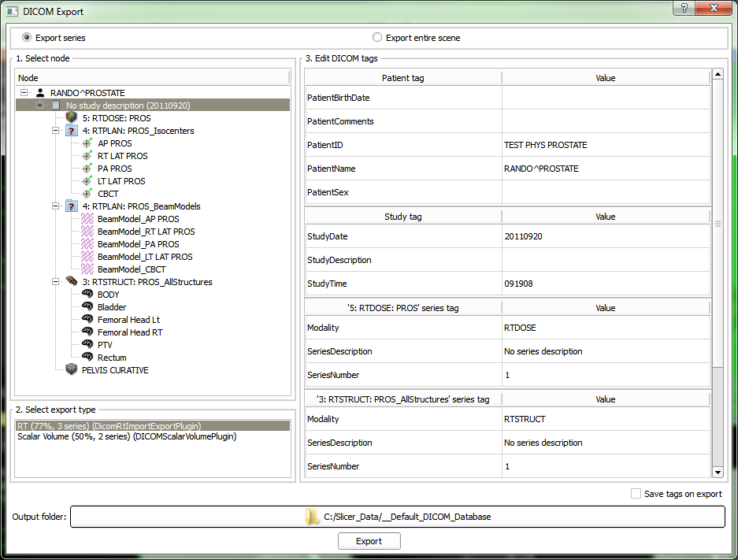Select the Export series radio button
This screenshot has width=738, height=560.
pyautogui.click(x=28, y=38)
